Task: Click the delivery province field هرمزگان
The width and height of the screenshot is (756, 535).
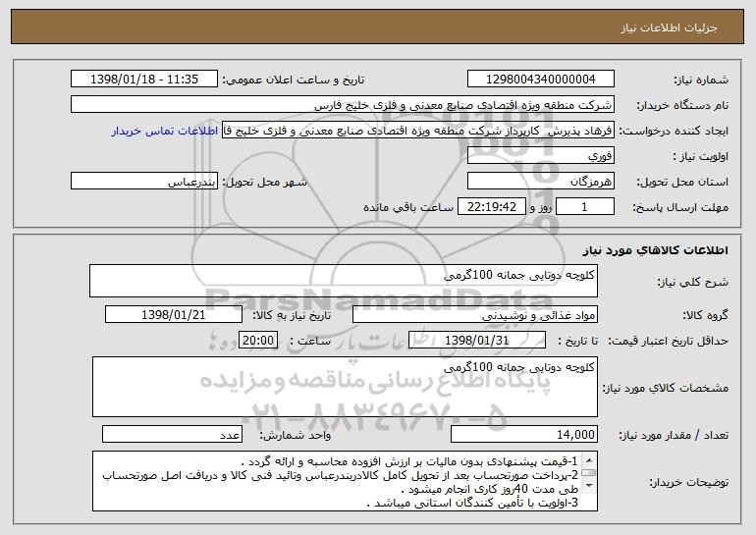Action: [540, 182]
